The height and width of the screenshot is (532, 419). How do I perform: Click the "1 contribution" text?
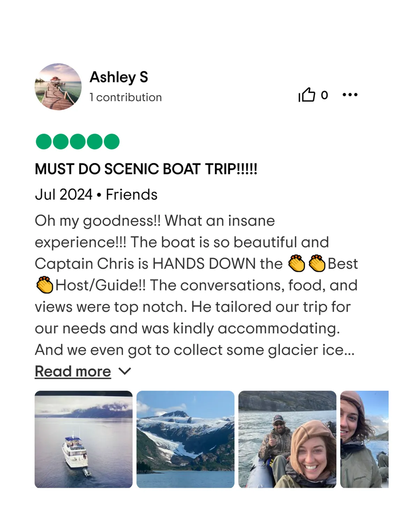[x=125, y=97]
